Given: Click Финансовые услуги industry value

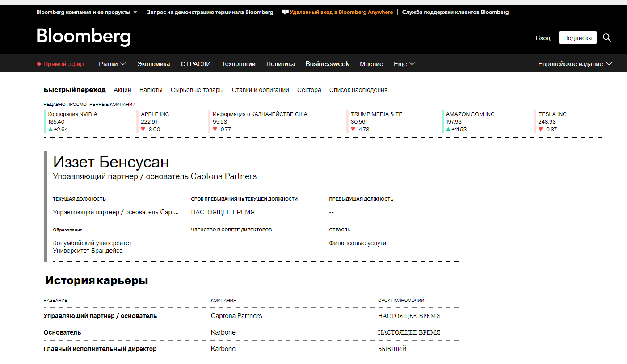Looking at the screenshot, I should [x=358, y=243].
